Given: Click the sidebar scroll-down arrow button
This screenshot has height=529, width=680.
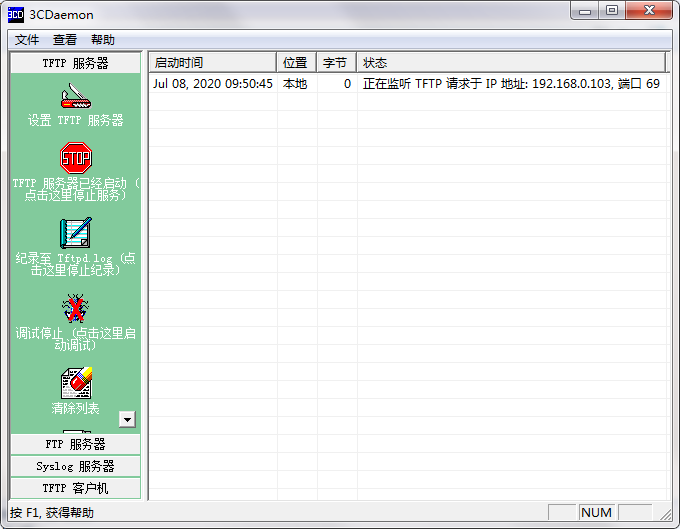Looking at the screenshot, I should click(127, 419).
